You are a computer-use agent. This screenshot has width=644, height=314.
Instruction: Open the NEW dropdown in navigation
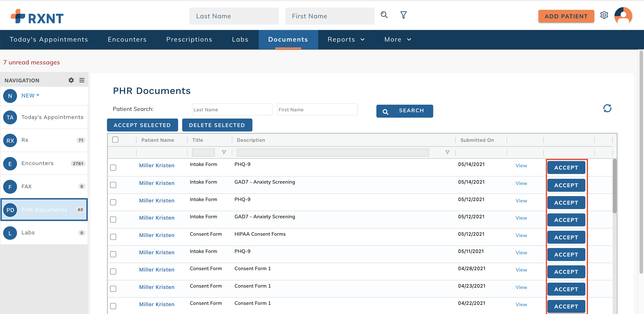[30, 96]
